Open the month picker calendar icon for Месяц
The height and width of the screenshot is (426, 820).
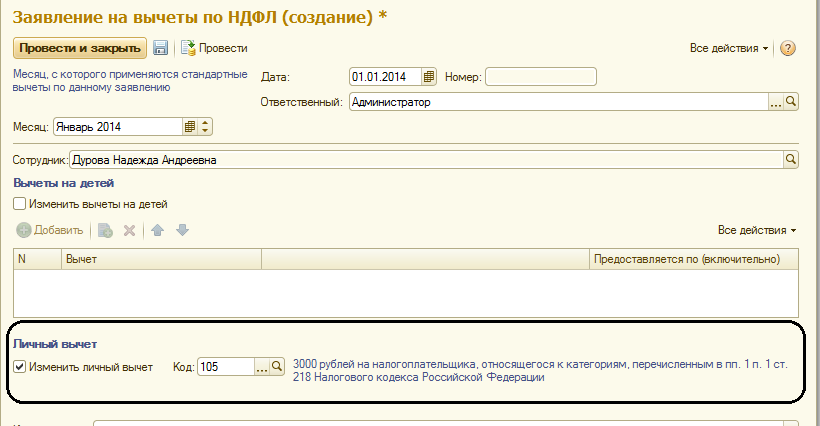click(190, 127)
